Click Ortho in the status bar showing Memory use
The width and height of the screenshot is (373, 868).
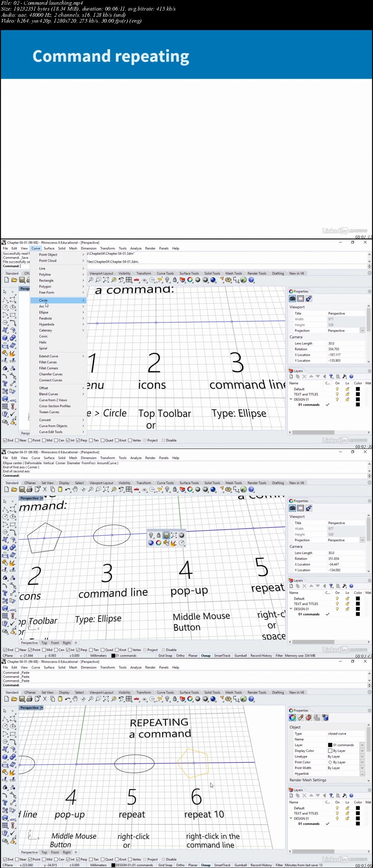tap(180, 656)
